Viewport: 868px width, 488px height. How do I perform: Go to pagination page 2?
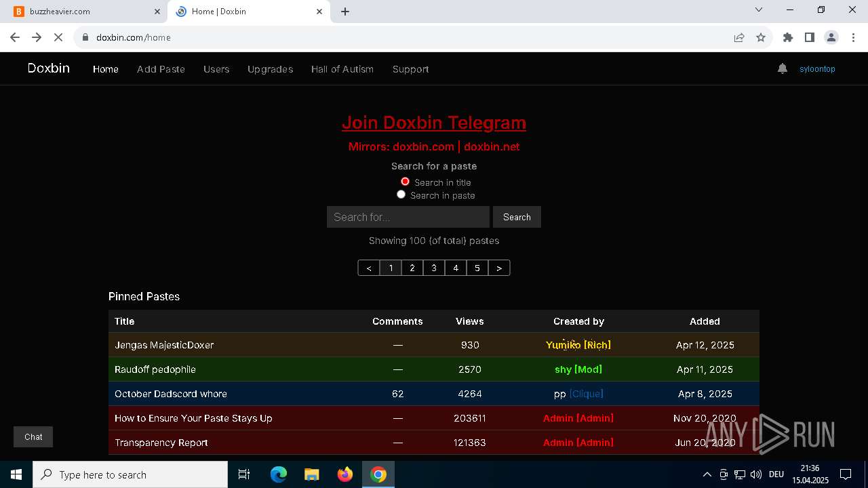412,268
